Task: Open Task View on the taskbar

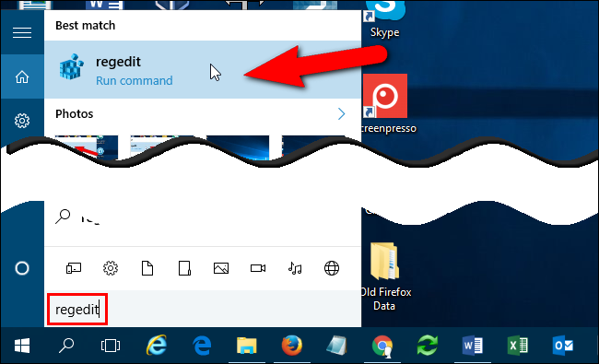Action: click(111, 346)
